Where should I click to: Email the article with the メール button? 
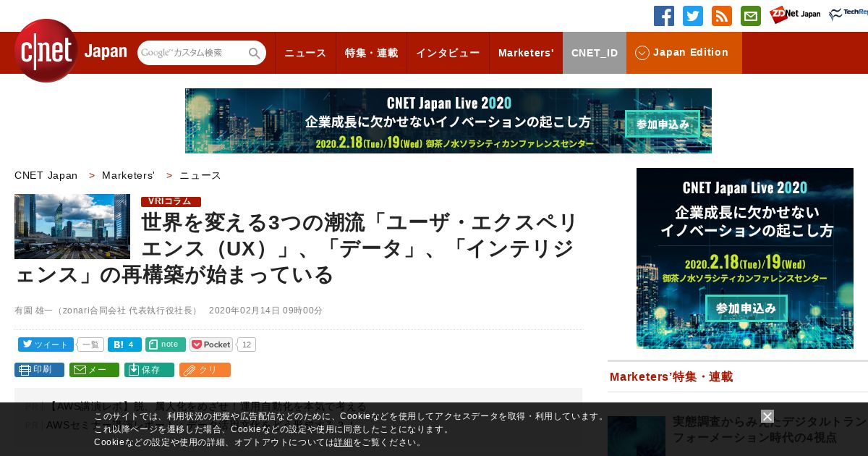94,370
